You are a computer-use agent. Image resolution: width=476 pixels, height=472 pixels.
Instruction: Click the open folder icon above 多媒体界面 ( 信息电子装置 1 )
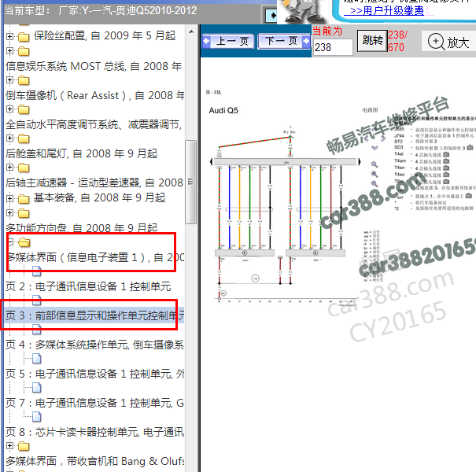coord(24,242)
